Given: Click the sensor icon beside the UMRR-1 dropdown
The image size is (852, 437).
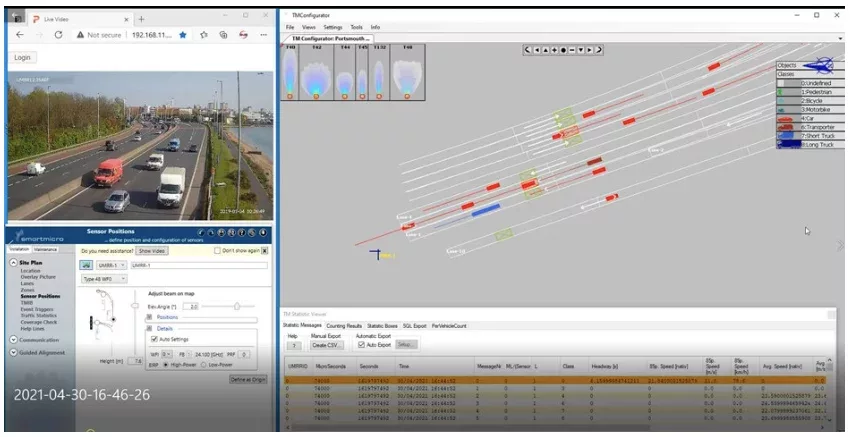Looking at the screenshot, I should (x=87, y=266).
